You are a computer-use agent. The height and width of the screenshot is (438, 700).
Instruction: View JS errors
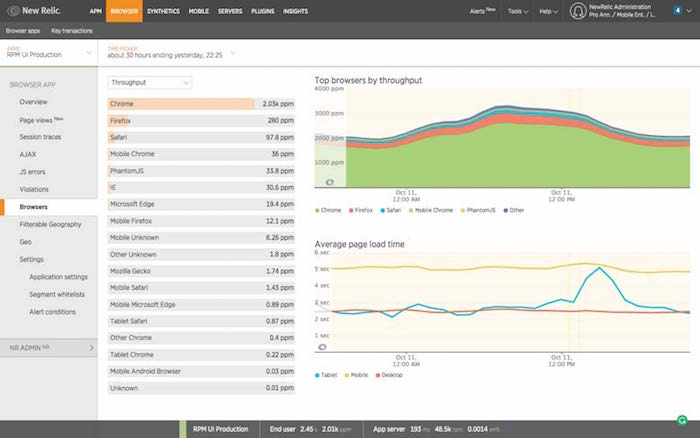32,172
